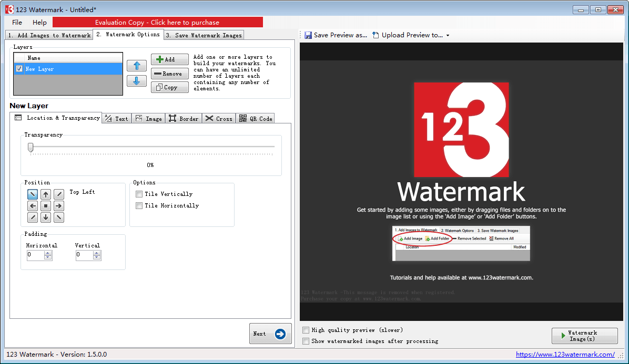Decrease Horizontal padding with down arrow
The height and width of the screenshot is (364, 629).
pyautogui.click(x=48, y=257)
